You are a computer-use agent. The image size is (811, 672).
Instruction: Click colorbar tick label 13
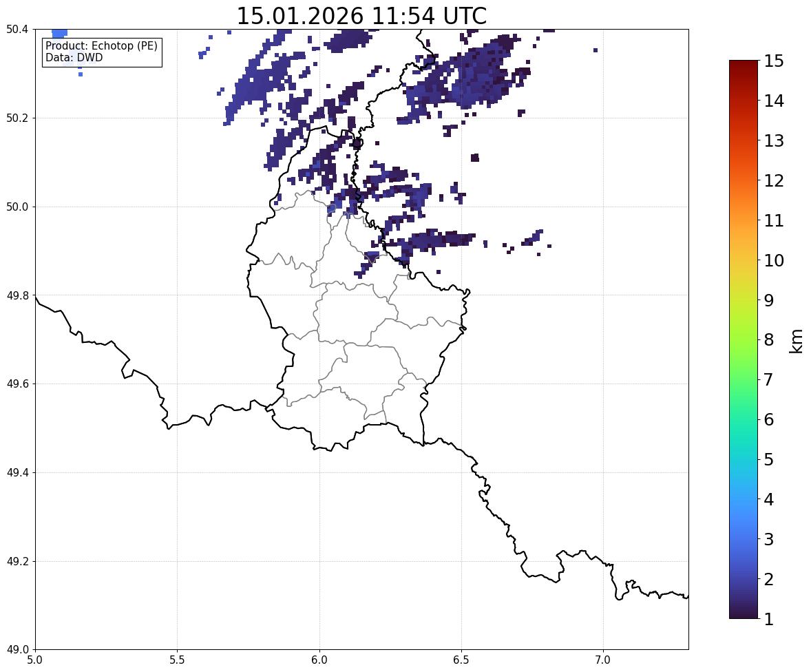point(774,140)
